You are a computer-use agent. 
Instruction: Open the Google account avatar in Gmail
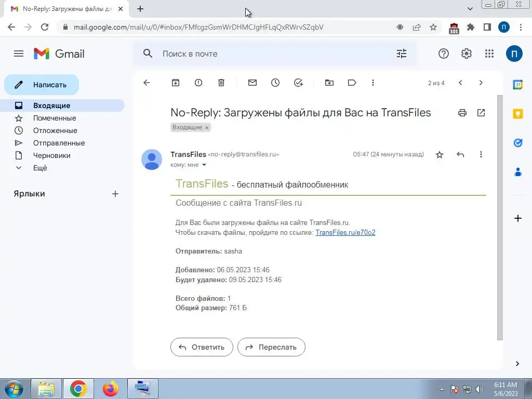click(x=514, y=54)
